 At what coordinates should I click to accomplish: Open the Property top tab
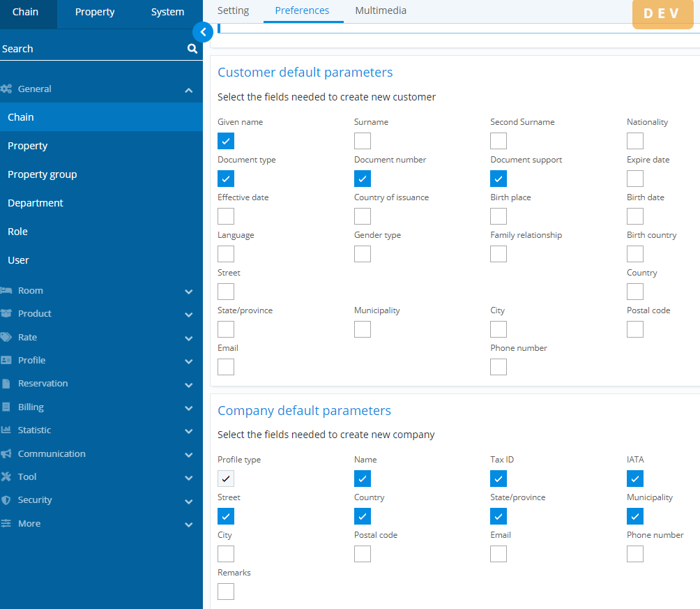95,12
